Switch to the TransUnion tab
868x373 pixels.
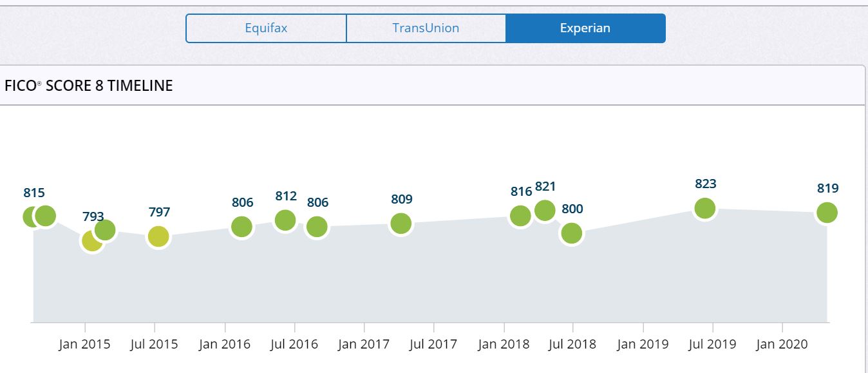[426, 28]
